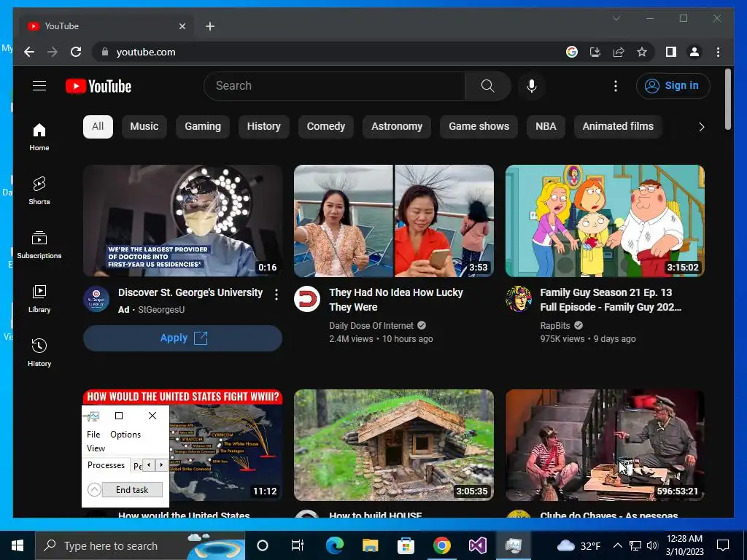Open Task Manager View menu
Screen dimensions: 747x560
coord(96,448)
